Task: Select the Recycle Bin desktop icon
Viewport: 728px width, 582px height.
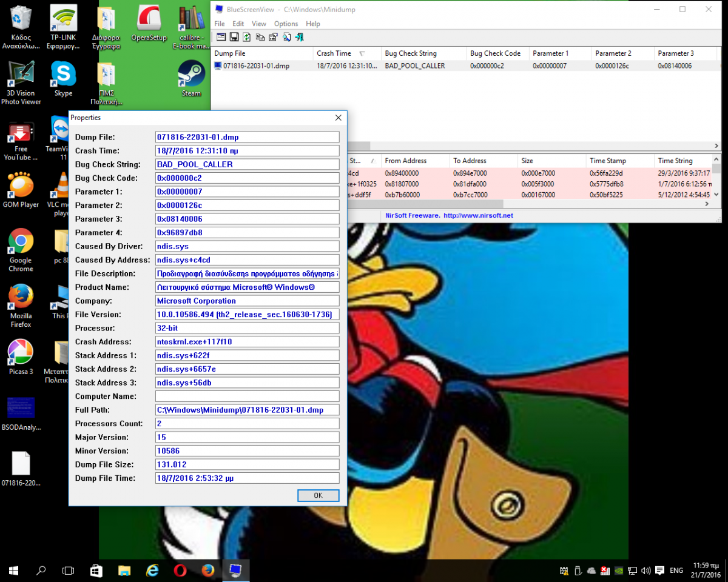Action: pos(21,27)
